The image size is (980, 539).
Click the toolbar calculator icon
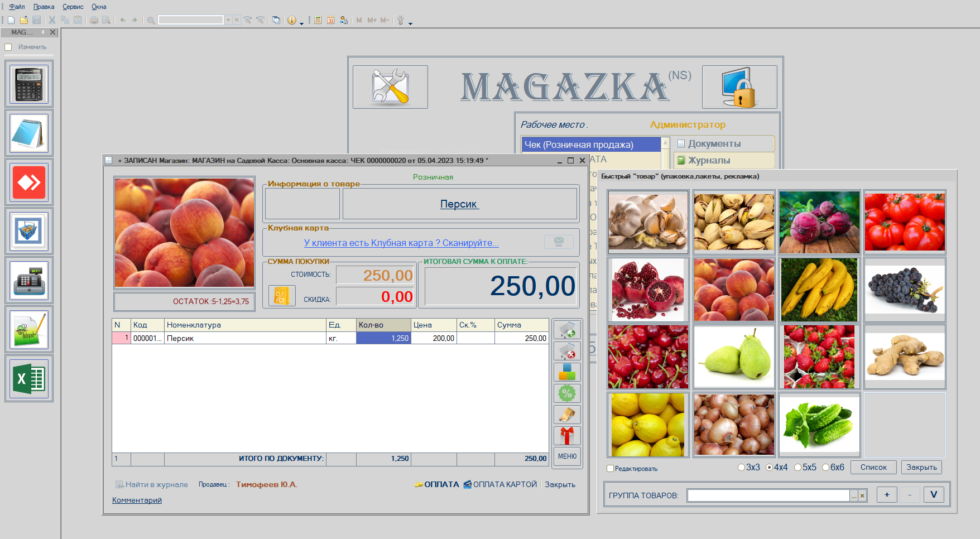click(x=318, y=20)
